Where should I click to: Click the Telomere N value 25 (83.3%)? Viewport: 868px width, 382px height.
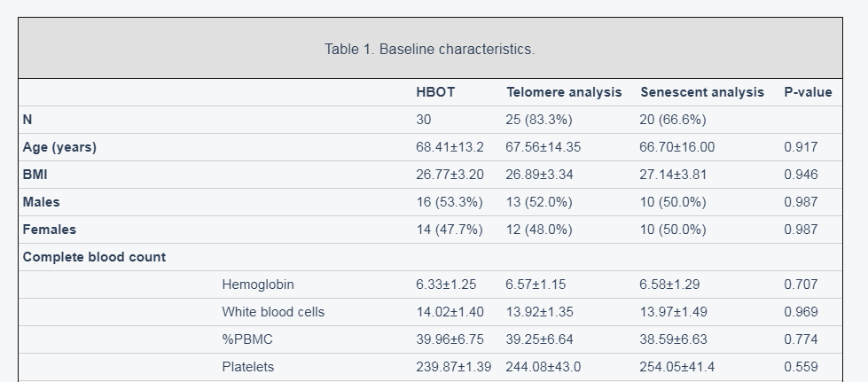[539, 120]
